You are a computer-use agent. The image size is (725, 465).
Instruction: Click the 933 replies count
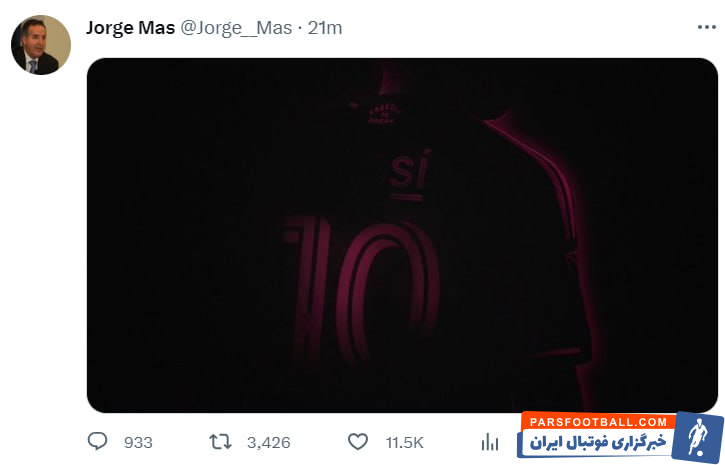pos(138,443)
